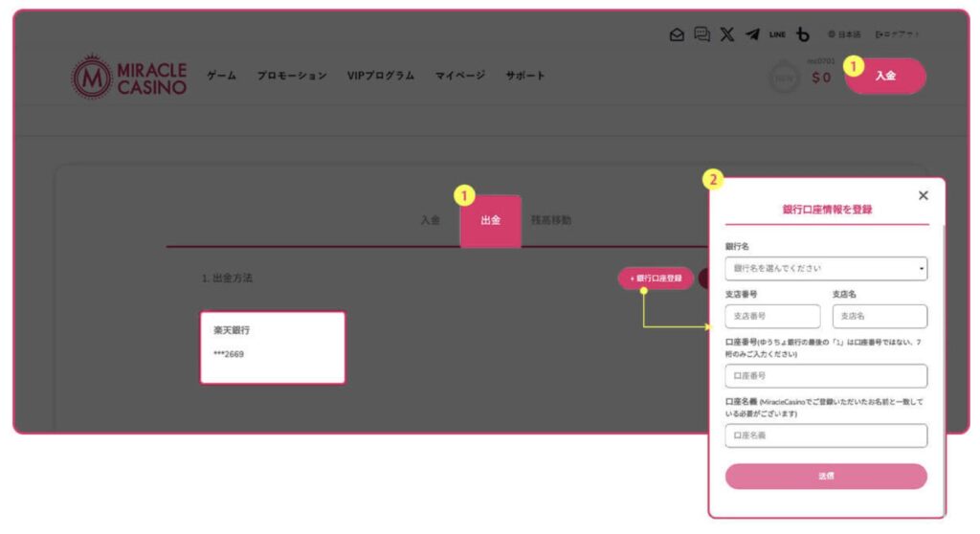Switch to the 入金 tab
The image size is (980, 534).
(430, 220)
